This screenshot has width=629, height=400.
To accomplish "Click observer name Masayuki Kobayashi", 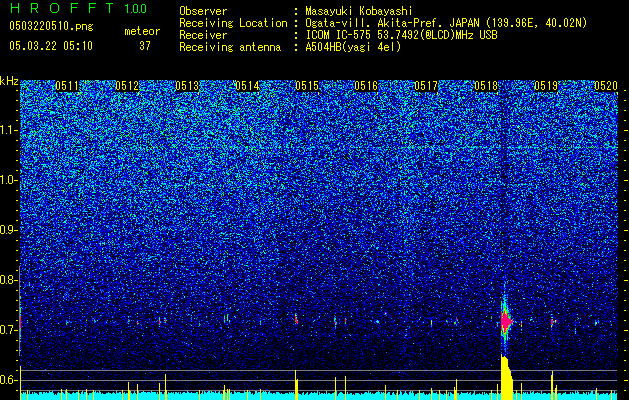I will 359,12.
